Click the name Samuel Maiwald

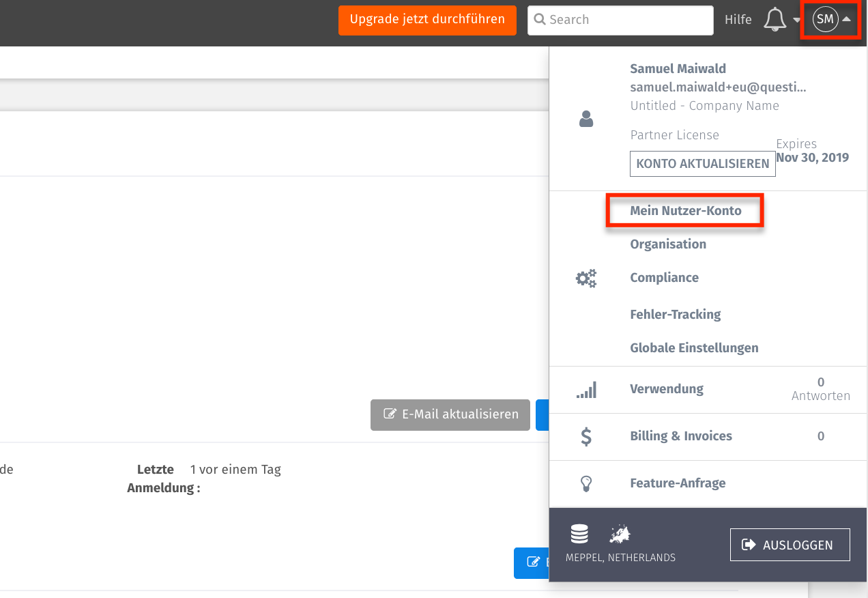coord(678,69)
